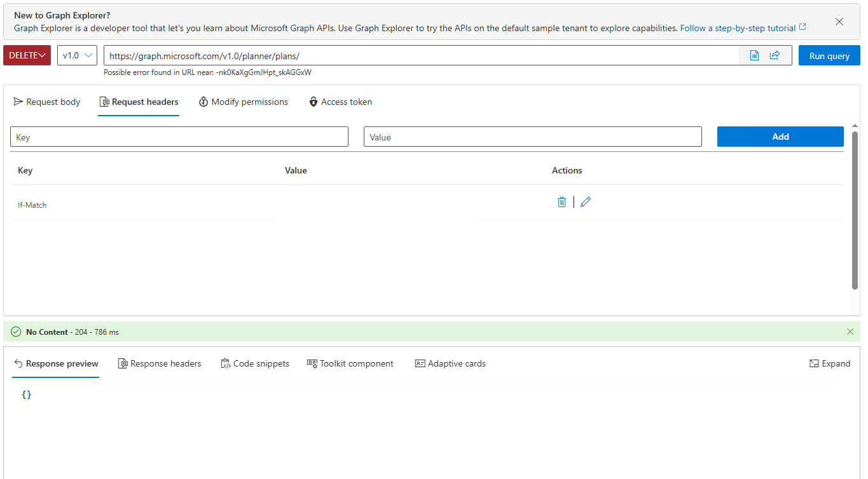Click the request URL input field
The image size is (868, 479).
(421, 55)
